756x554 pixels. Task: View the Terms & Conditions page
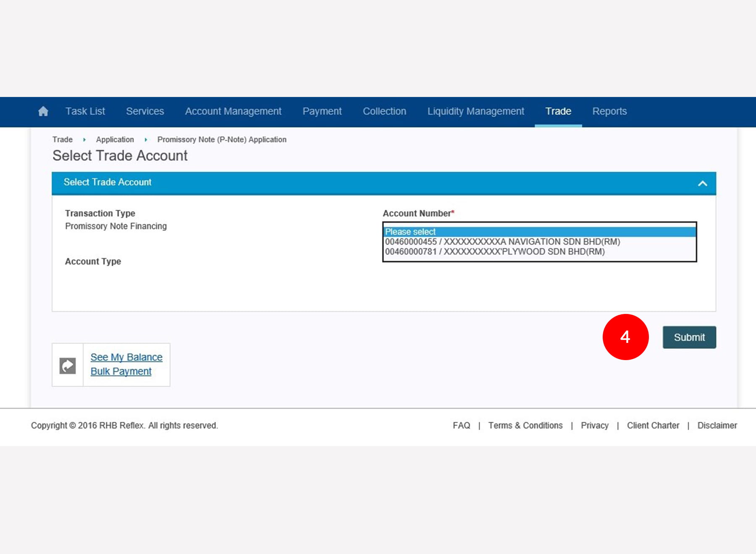coord(525,426)
